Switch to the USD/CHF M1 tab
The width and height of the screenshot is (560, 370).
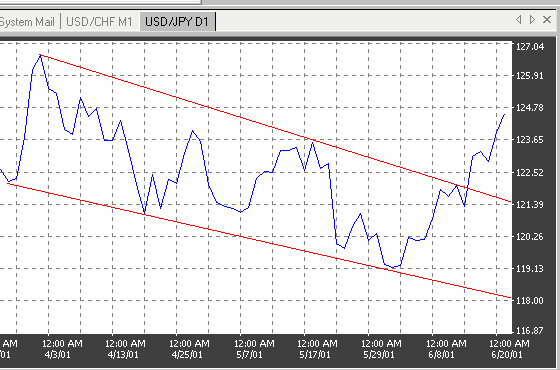(x=99, y=22)
